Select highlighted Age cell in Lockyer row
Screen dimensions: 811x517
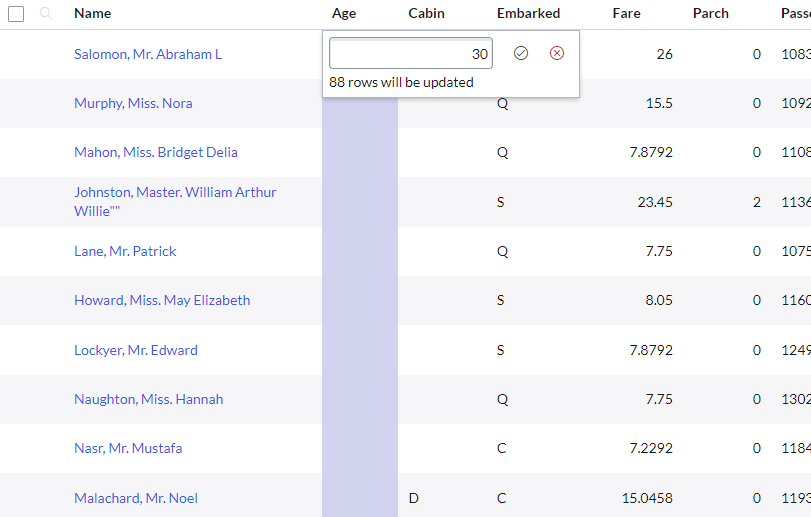click(x=360, y=350)
